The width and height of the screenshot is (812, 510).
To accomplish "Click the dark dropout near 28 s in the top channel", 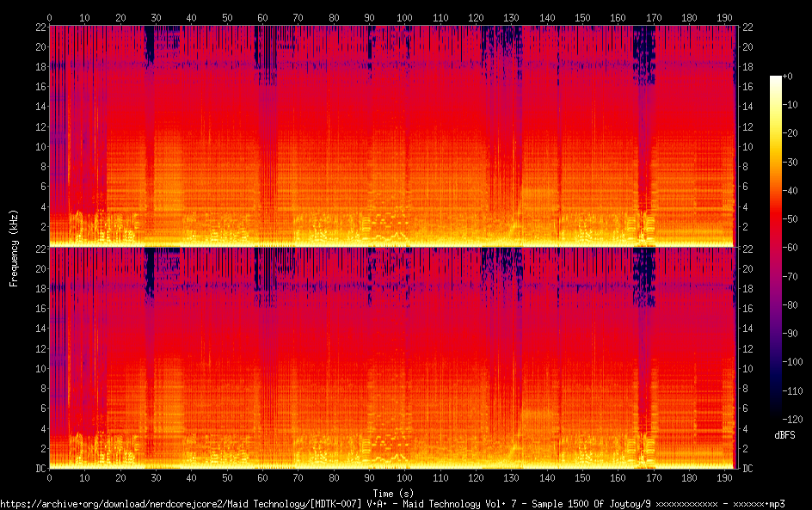I will [150, 43].
